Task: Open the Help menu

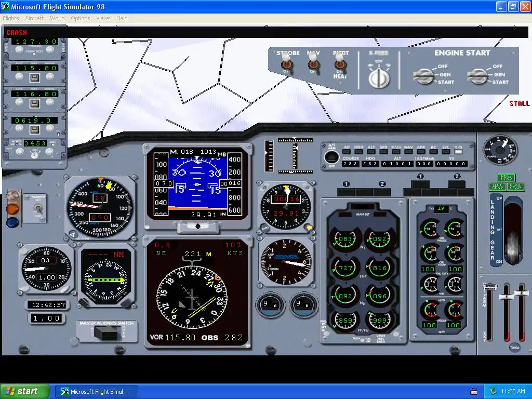Action: coord(122,18)
